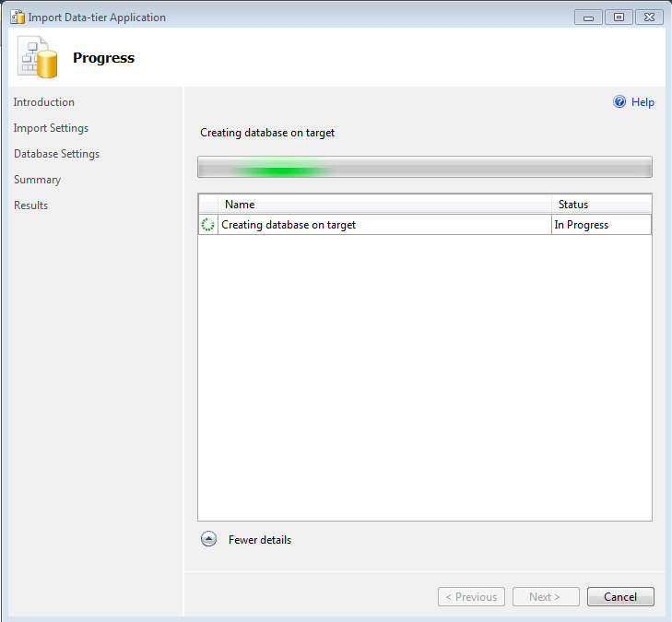Screen dimensions: 672x622
Task: Click the disabled Next button
Action: point(546,597)
